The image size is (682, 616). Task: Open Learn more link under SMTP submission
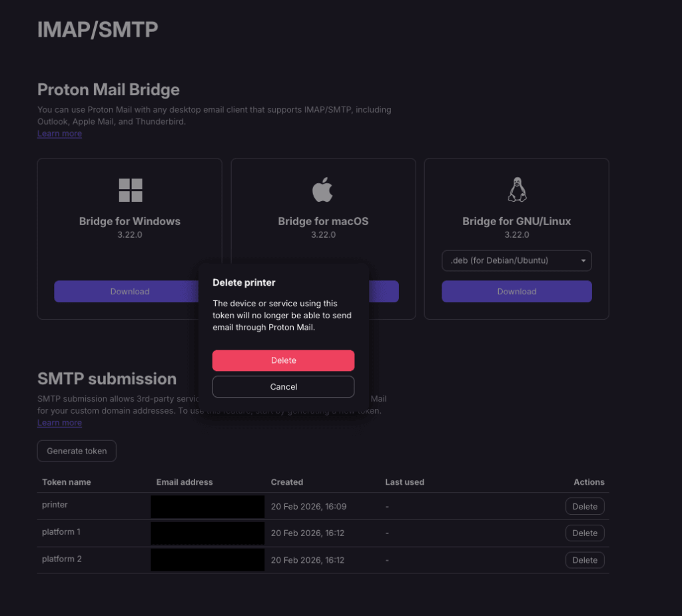tap(59, 422)
